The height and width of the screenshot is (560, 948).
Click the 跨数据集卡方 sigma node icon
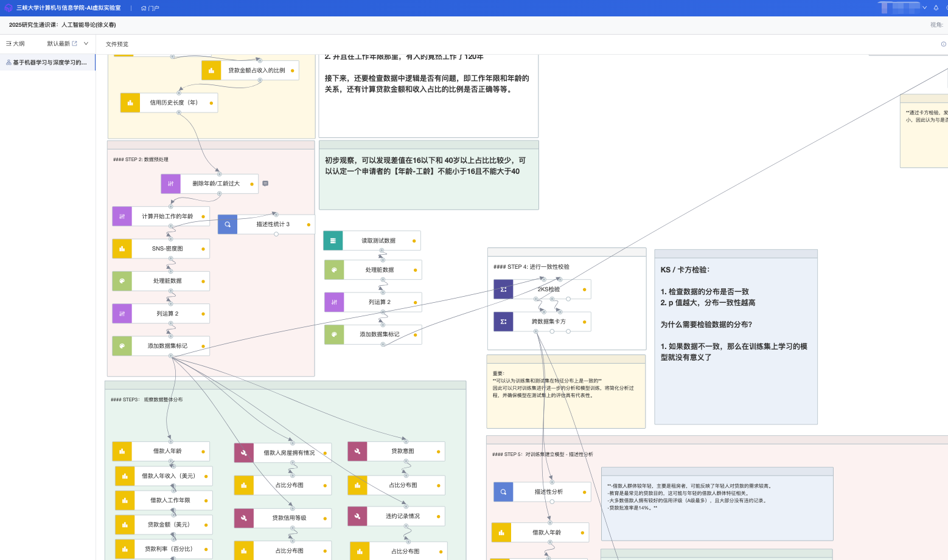(503, 322)
